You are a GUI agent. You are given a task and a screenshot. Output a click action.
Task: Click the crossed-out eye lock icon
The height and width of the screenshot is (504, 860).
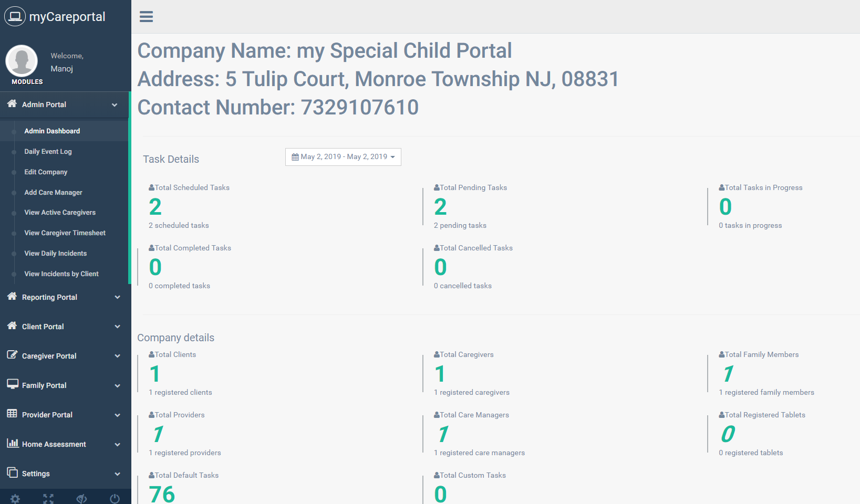coord(81,498)
